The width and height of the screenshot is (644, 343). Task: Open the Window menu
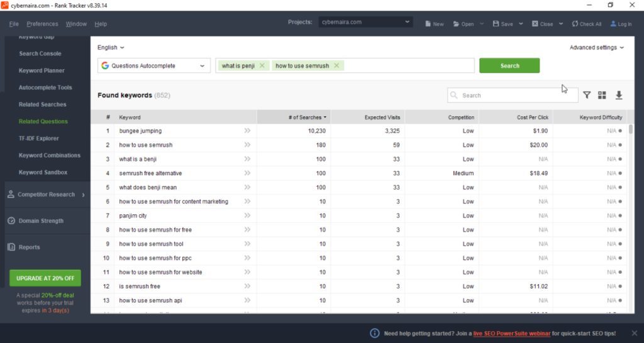[76, 24]
